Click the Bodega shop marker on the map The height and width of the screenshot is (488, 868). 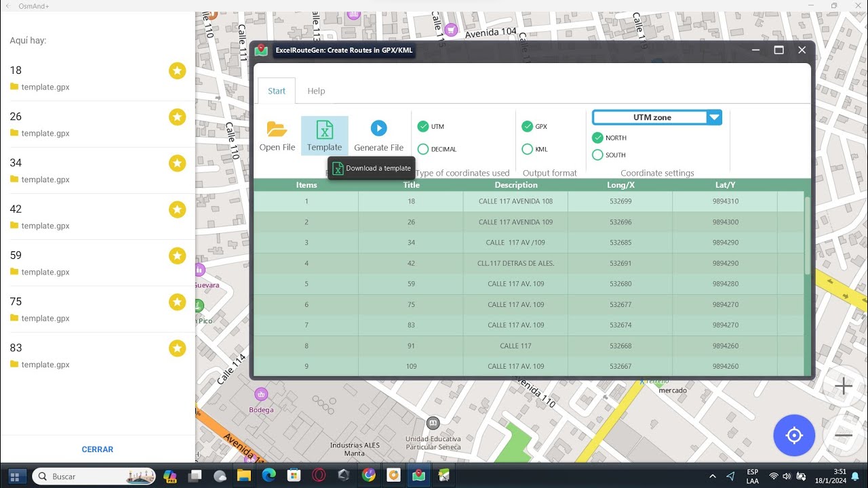(261, 394)
